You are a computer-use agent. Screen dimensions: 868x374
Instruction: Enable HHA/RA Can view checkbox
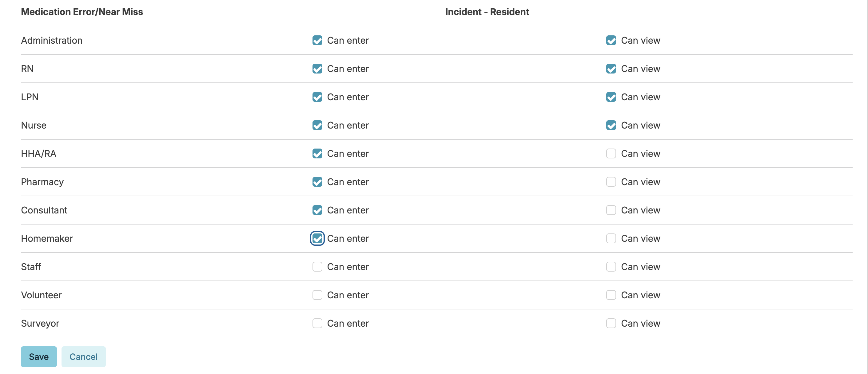pyautogui.click(x=611, y=154)
